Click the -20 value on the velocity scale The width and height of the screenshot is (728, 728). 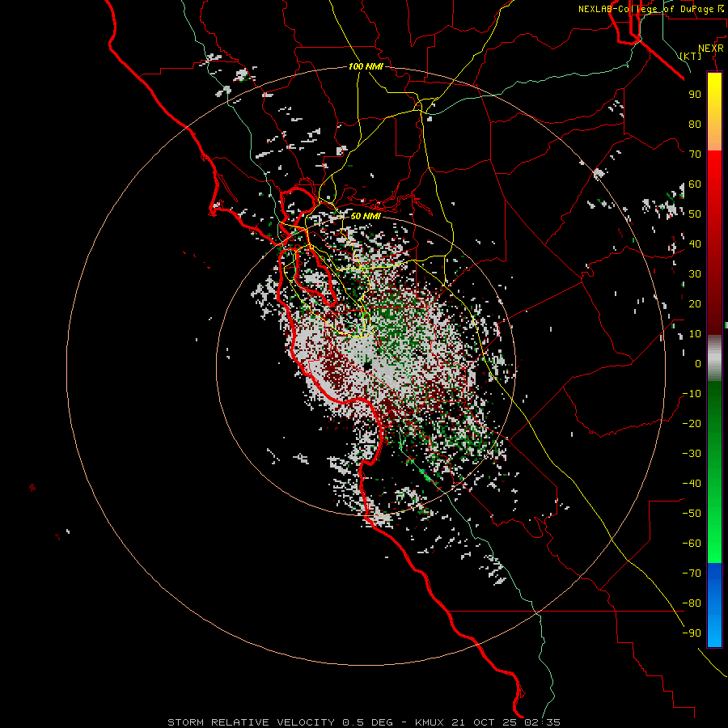point(692,423)
